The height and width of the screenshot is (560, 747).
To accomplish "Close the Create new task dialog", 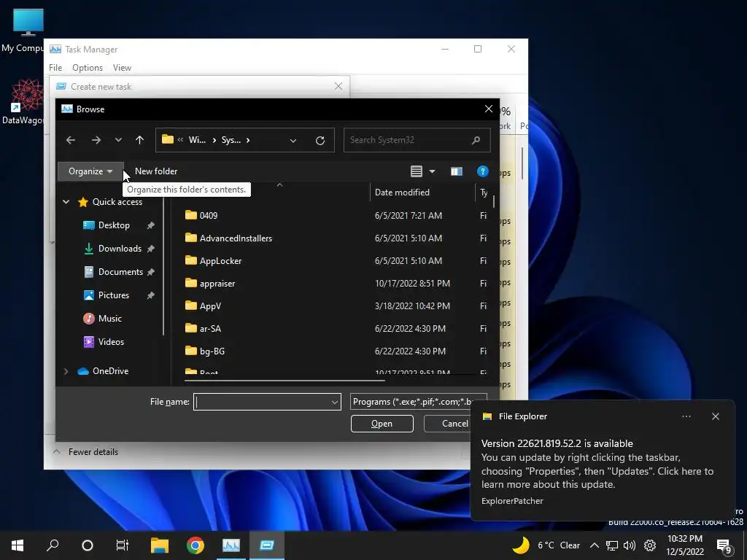I will pos(338,86).
